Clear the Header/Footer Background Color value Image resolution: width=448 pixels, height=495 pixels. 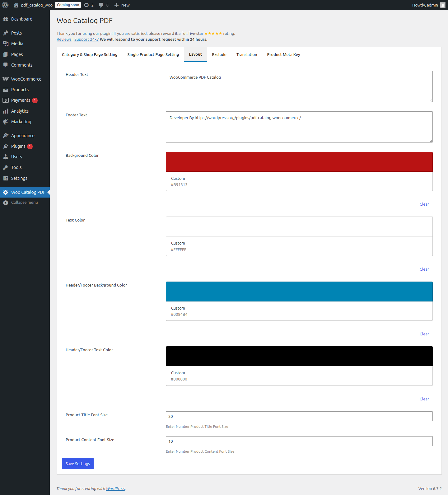pyautogui.click(x=424, y=334)
